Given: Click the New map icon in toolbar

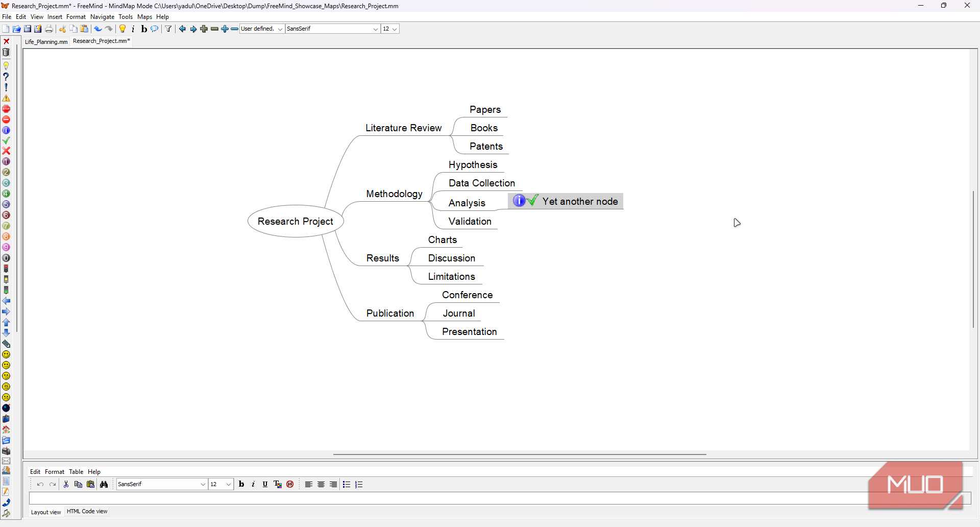Looking at the screenshot, I should 6,29.
